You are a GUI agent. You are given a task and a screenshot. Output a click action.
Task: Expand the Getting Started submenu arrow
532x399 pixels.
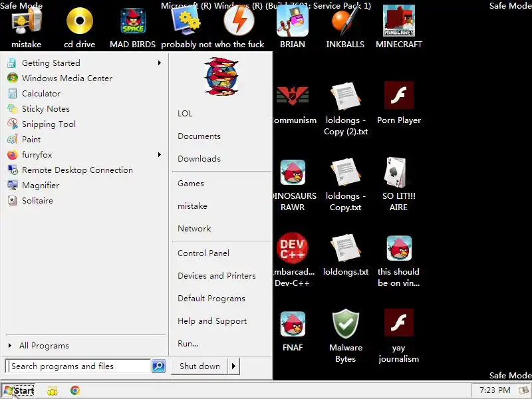(159, 63)
